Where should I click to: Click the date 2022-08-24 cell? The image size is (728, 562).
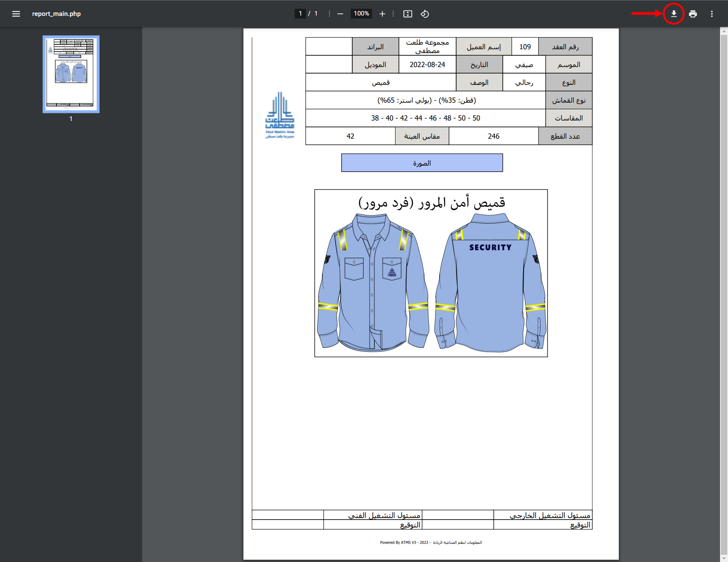[x=427, y=64]
